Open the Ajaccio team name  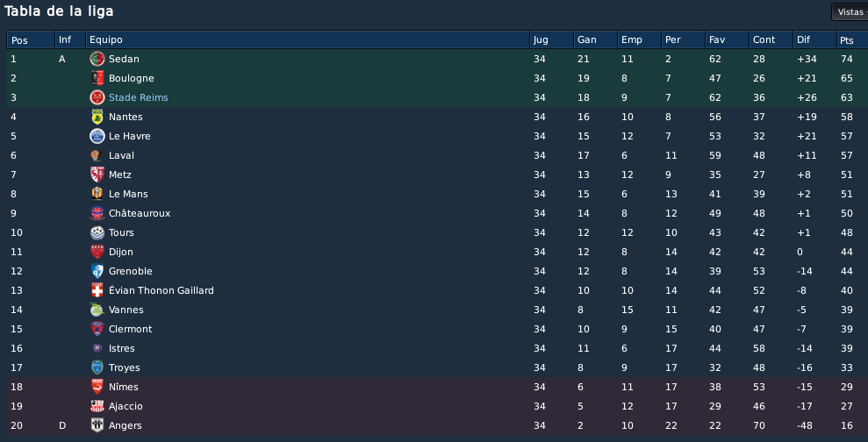coord(126,406)
